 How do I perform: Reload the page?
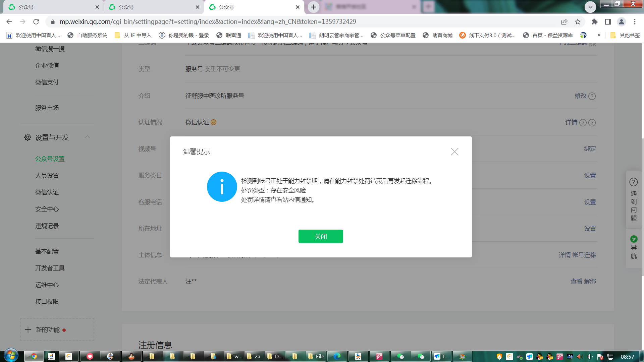[36, 22]
